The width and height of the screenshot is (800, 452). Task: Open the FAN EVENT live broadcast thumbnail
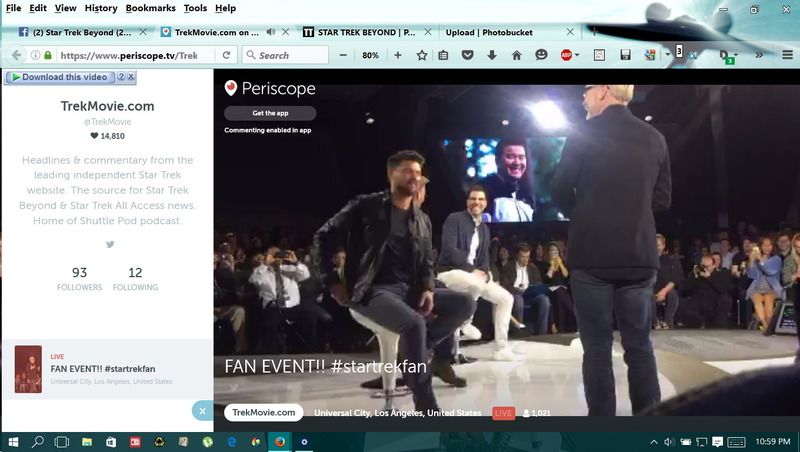click(28, 369)
